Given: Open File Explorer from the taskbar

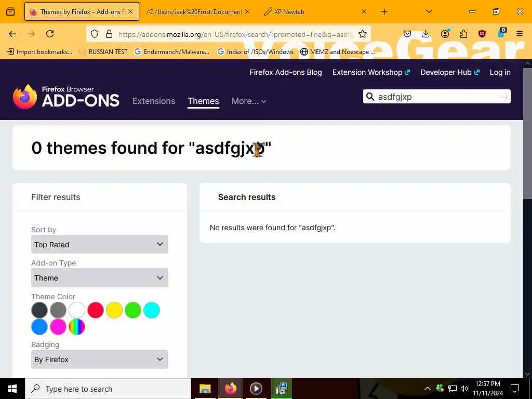Looking at the screenshot, I should pos(205,389).
